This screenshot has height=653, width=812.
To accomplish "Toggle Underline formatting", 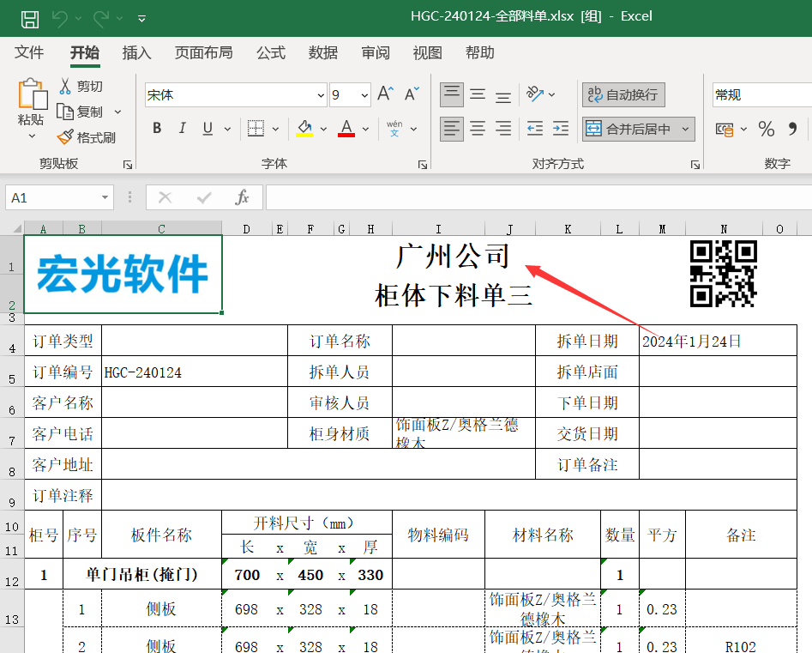I will (x=208, y=128).
